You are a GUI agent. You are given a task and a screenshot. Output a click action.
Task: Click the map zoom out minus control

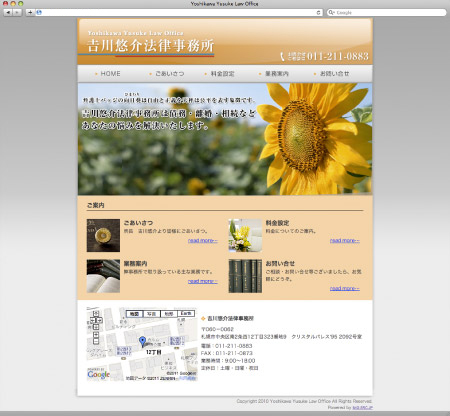point(96,341)
